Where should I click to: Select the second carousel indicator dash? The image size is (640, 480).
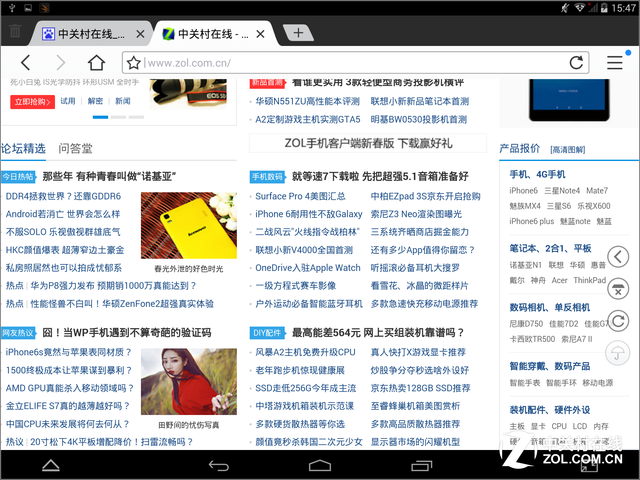point(118,117)
